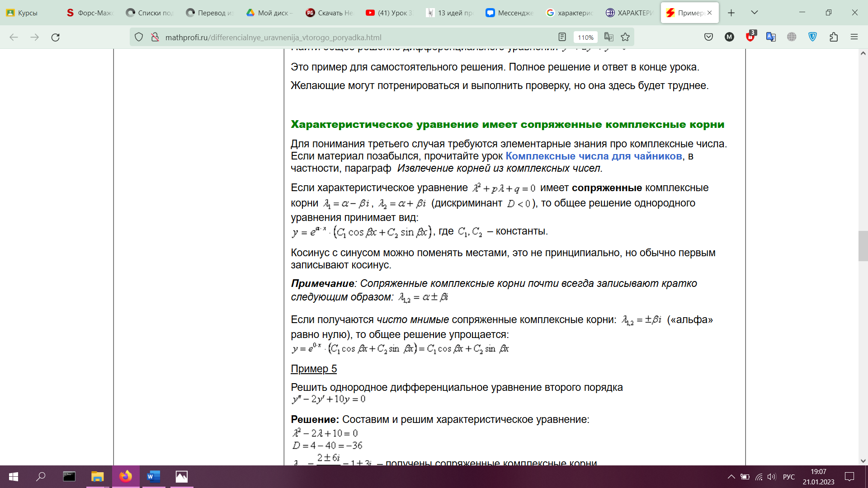Show hidden tray icons chevron

(x=731, y=477)
